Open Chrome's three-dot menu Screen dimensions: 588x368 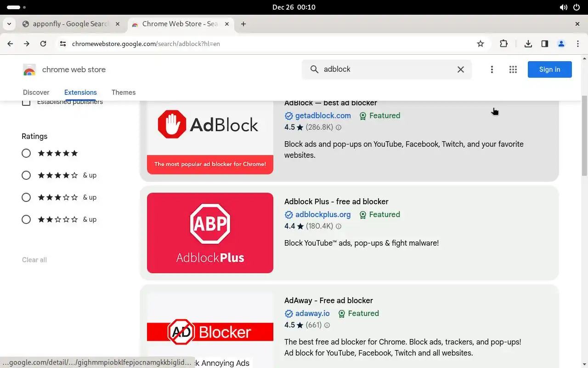[578, 44]
